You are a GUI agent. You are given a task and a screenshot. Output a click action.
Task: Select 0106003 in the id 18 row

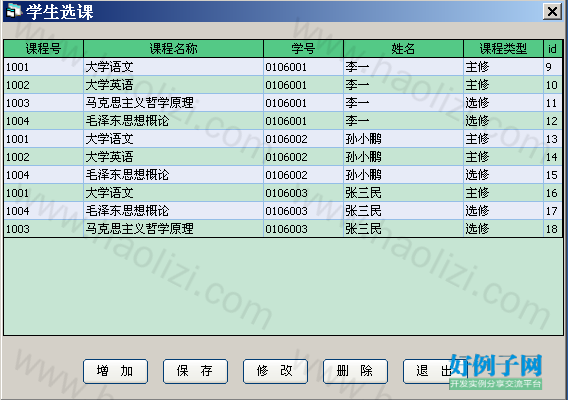click(304, 229)
